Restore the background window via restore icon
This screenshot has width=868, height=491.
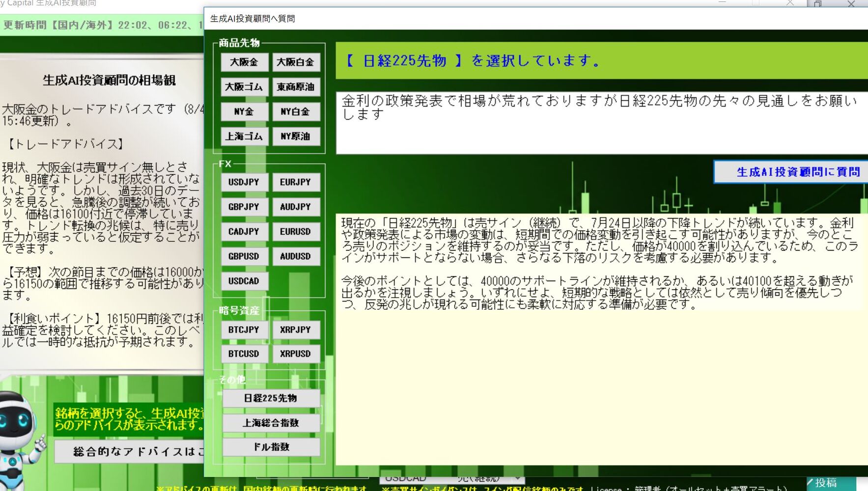(x=818, y=4)
